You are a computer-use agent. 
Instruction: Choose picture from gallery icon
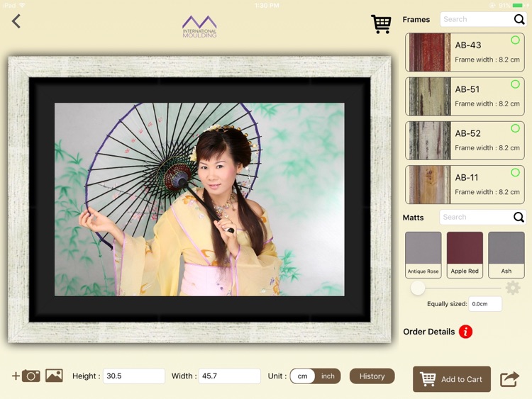coord(54,376)
